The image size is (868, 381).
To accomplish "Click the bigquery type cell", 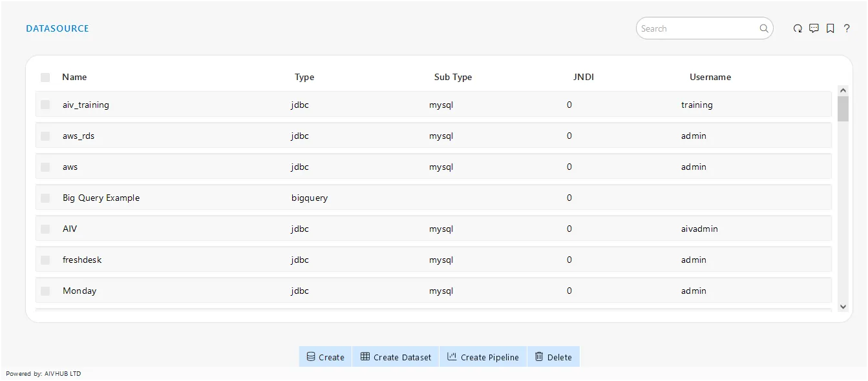I will [x=310, y=198].
